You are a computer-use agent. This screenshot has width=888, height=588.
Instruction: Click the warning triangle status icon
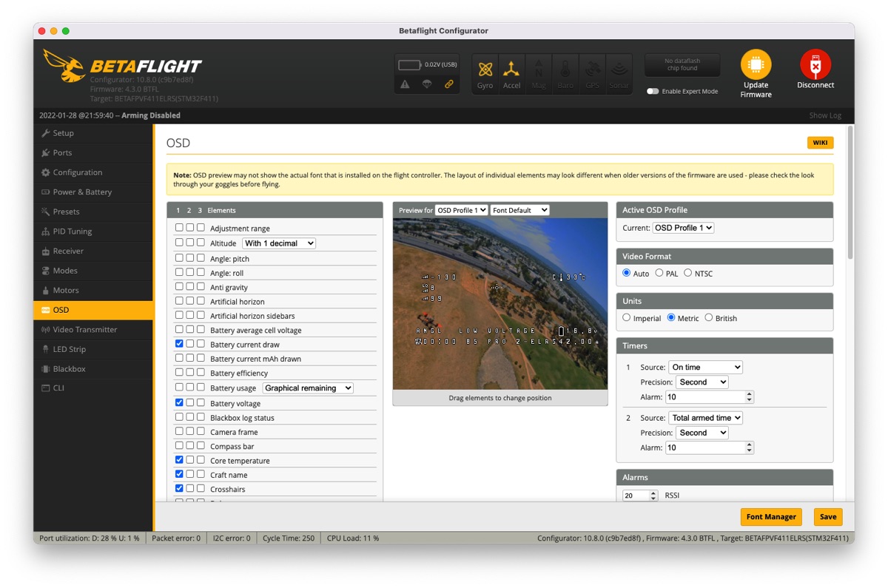[405, 84]
